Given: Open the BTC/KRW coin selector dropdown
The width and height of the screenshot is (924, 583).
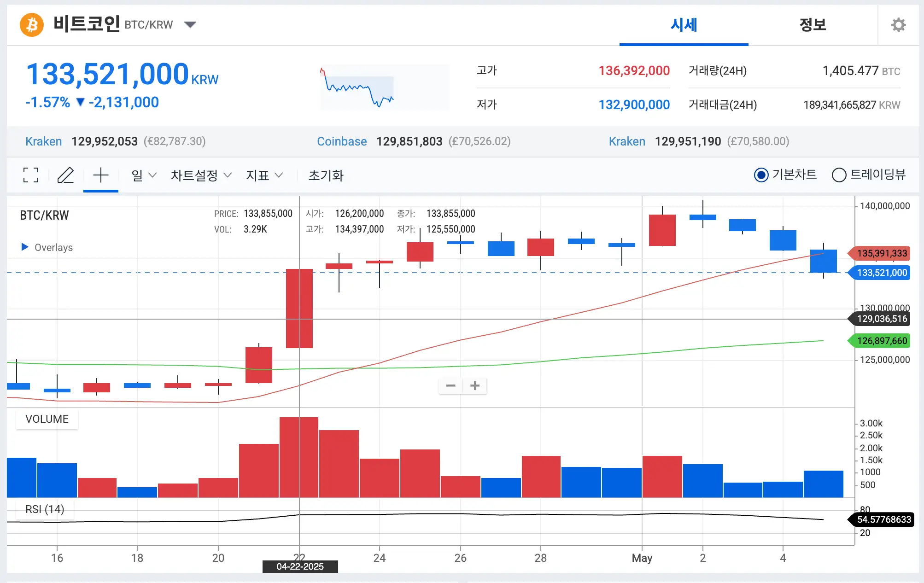Looking at the screenshot, I should click(x=190, y=24).
